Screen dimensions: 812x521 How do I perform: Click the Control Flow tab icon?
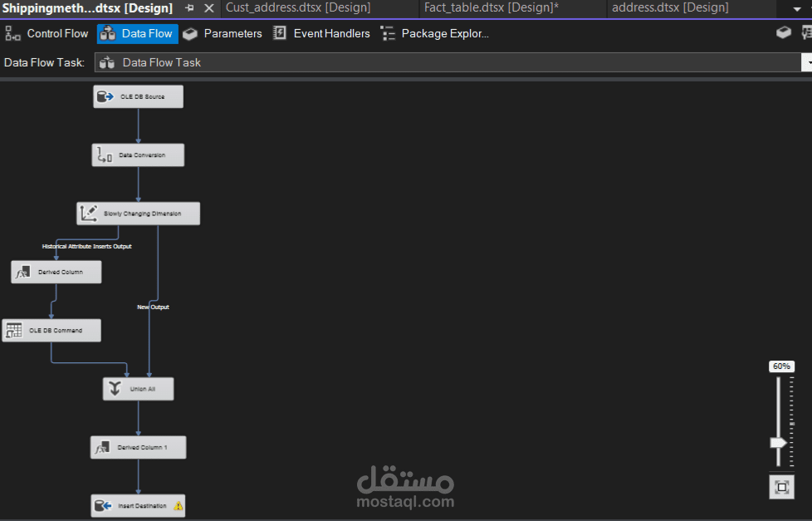pos(12,34)
